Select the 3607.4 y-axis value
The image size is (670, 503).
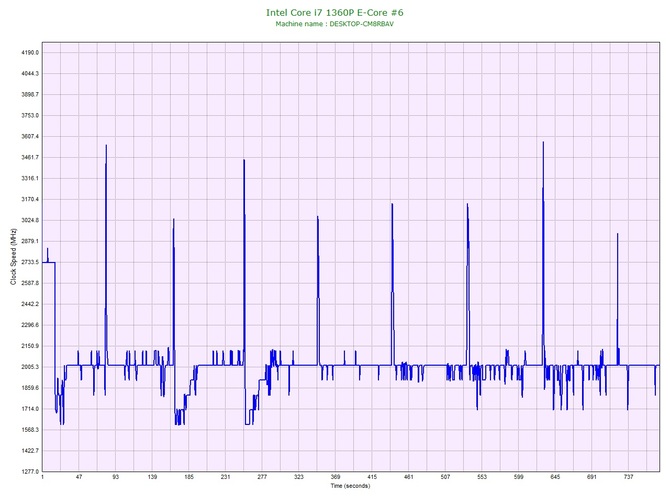(30, 136)
